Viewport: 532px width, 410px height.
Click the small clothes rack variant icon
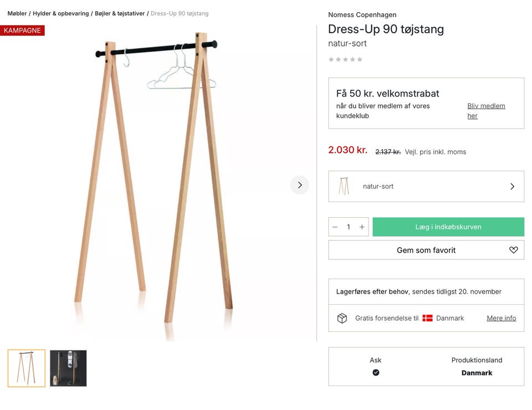(x=344, y=187)
